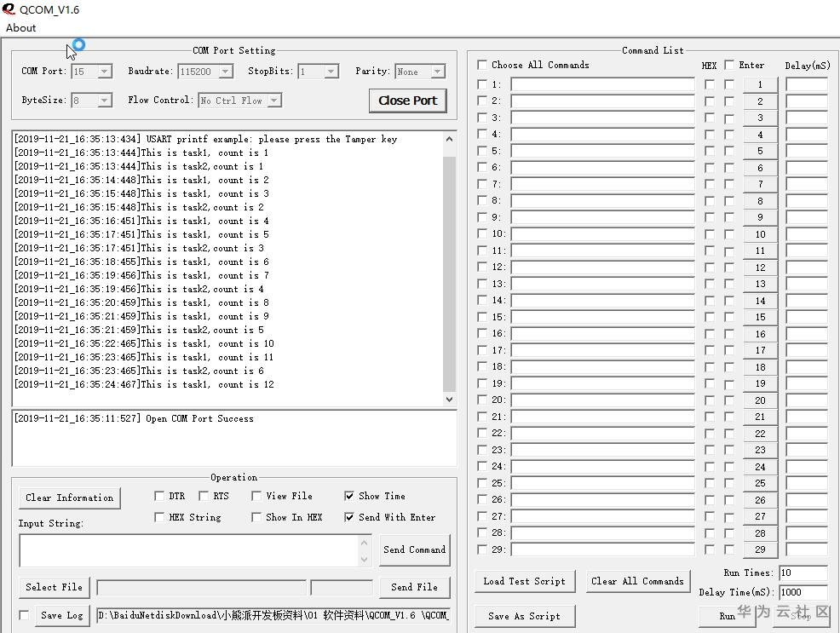Screen dimensions: 840x633
Task: Click the Close Port button
Action: 408,101
